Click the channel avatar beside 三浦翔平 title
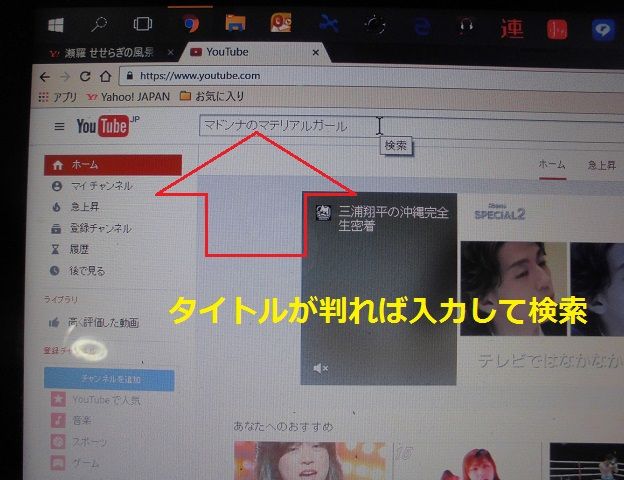The image size is (624, 480). (323, 213)
